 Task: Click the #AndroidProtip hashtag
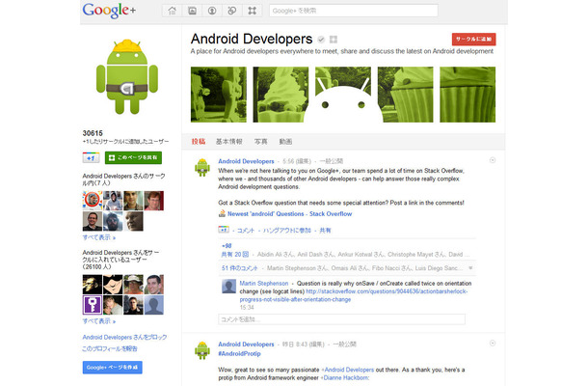pyautogui.click(x=239, y=353)
